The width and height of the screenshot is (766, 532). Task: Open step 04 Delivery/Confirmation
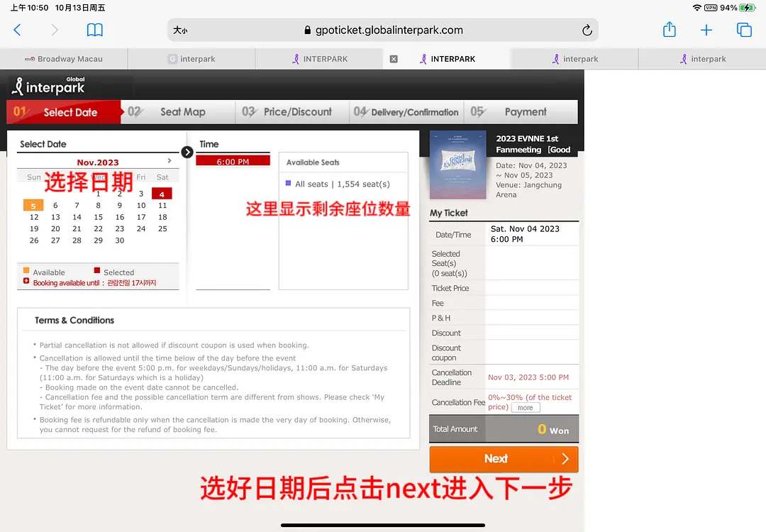(406, 112)
